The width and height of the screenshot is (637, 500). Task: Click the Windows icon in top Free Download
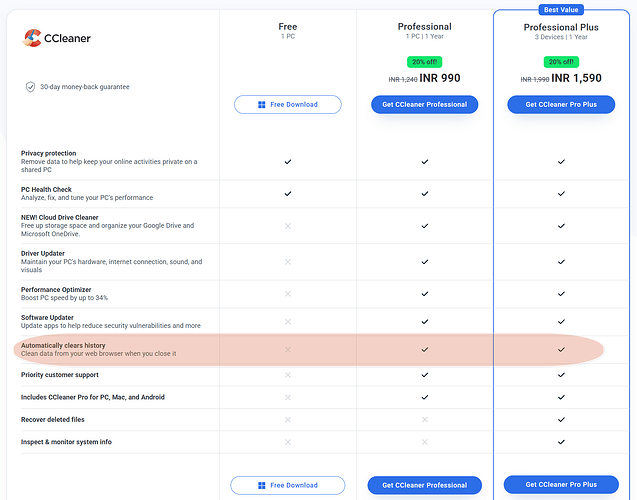[x=262, y=104]
